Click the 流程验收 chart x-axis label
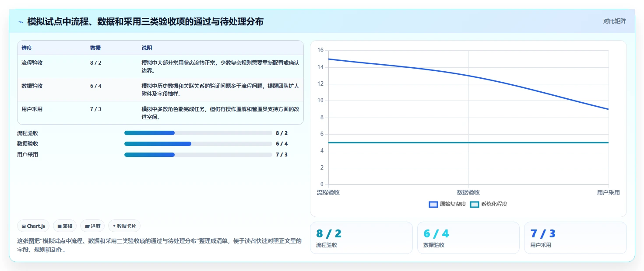The width and height of the screenshot is (644, 271). pos(328,192)
